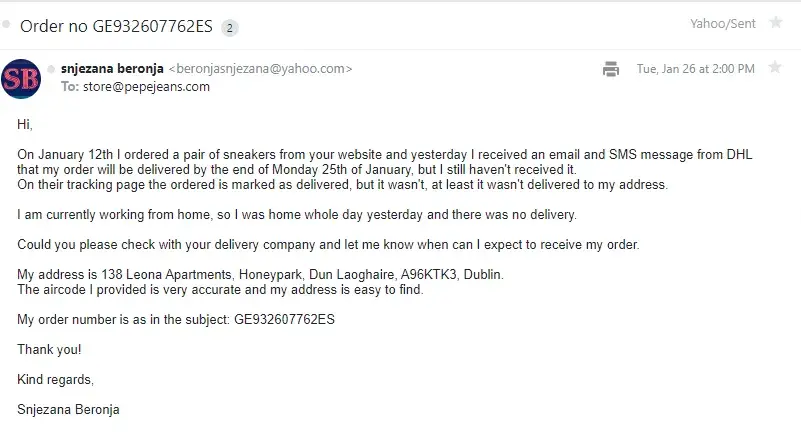The width and height of the screenshot is (801, 439).
Task: Toggle the dot beside sender name
Action: click(50, 69)
